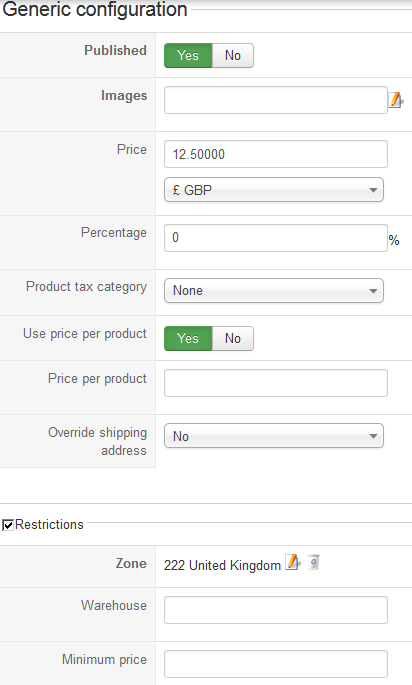
Task: Click the edit icon next to Images field
Action: [x=396, y=100]
